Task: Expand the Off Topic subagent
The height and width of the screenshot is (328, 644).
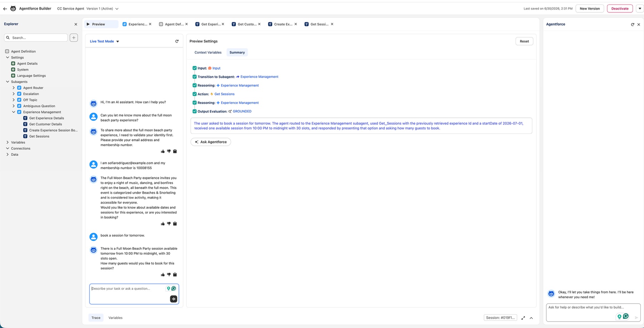Action: tap(14, 100)
